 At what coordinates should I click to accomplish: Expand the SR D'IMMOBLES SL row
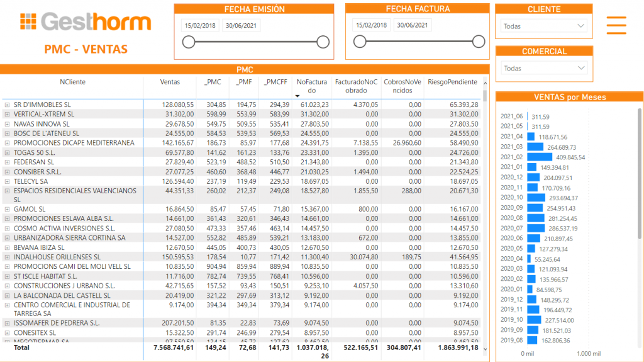pyautogui.click(x=7, y=105)
